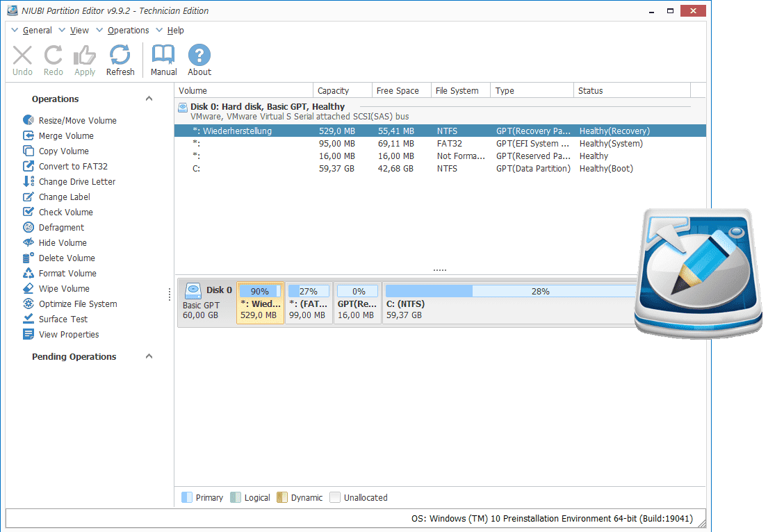768x532 pixels.
Task: Click the Surface Test icon
Action: click(x=28, y=319)
